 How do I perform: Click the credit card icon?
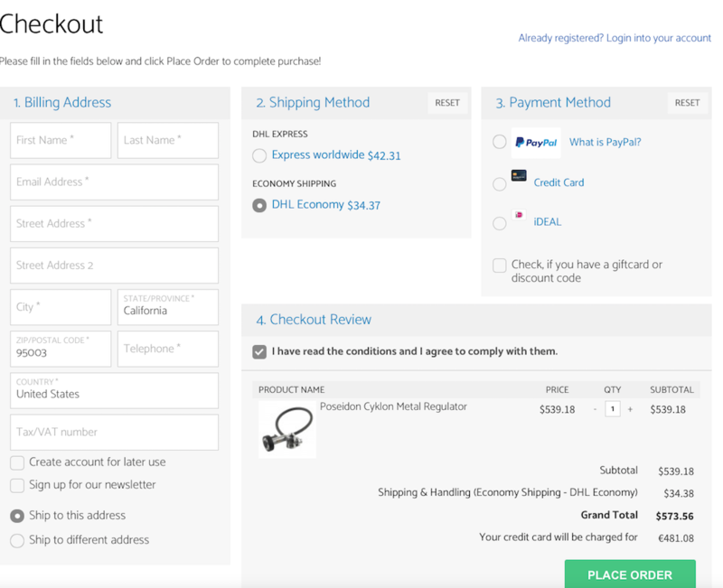519,175
